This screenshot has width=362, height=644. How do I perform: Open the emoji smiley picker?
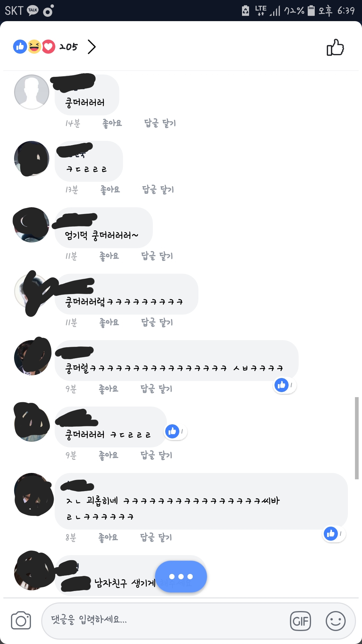click(336, 621)
